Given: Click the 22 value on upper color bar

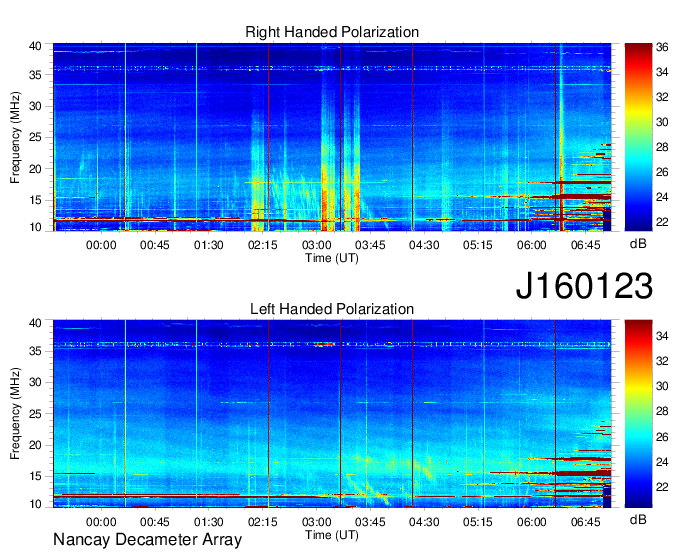Looking at the screenshot, I should 662,222.
